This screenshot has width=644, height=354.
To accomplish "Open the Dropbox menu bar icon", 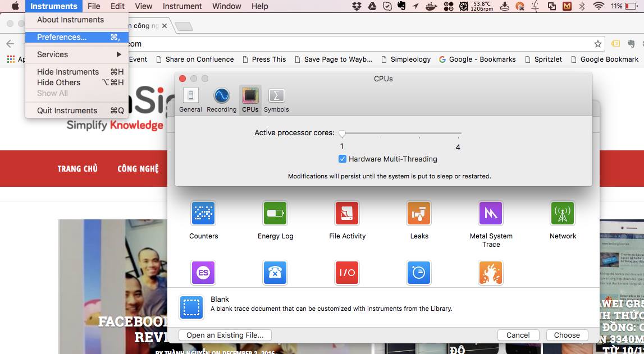I will [x=357, y=6].
